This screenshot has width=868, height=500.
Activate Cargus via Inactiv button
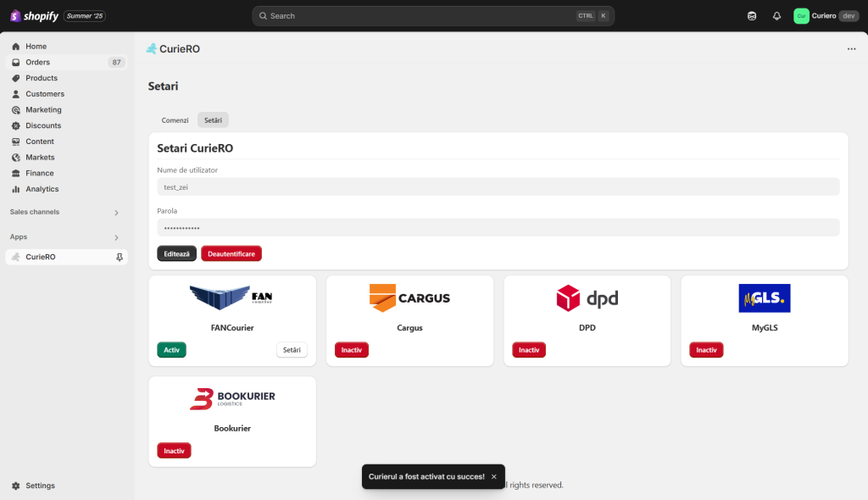tap(352, 350)
